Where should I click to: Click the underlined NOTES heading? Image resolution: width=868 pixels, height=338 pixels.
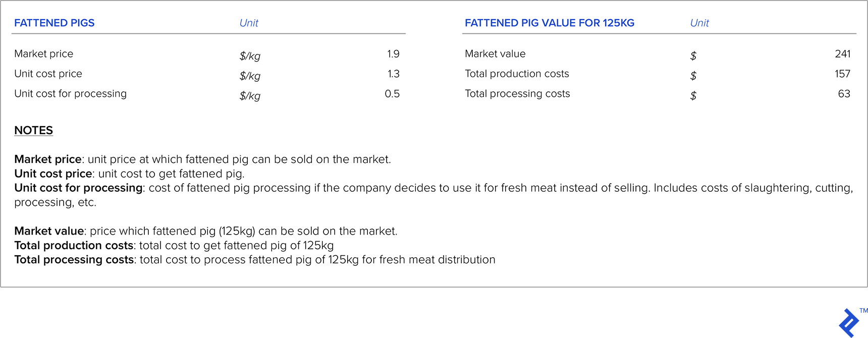click(34, 131)
